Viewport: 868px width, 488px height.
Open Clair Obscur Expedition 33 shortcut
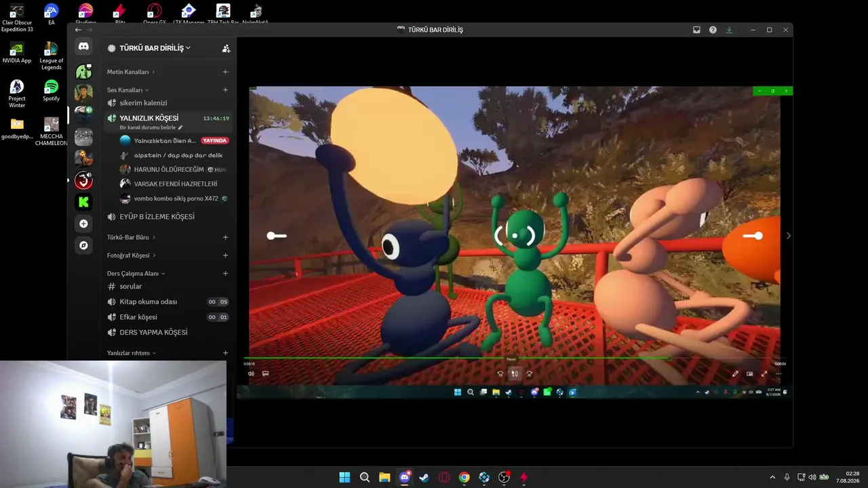pos(17,18)
